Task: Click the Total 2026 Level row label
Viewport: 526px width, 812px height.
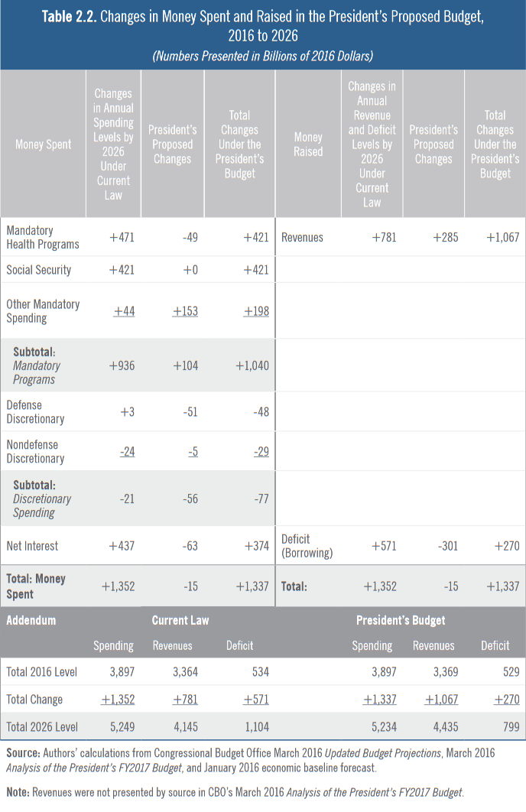Action: (42, 726)
